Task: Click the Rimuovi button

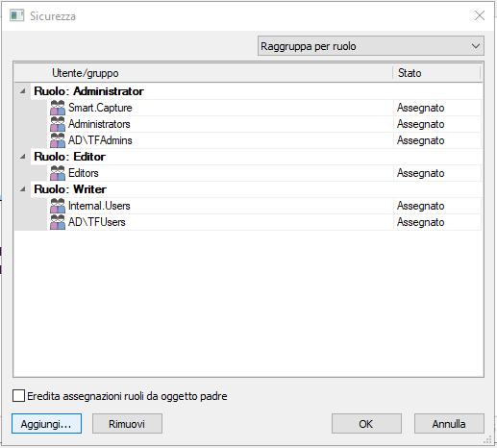Action: (127, 424)
